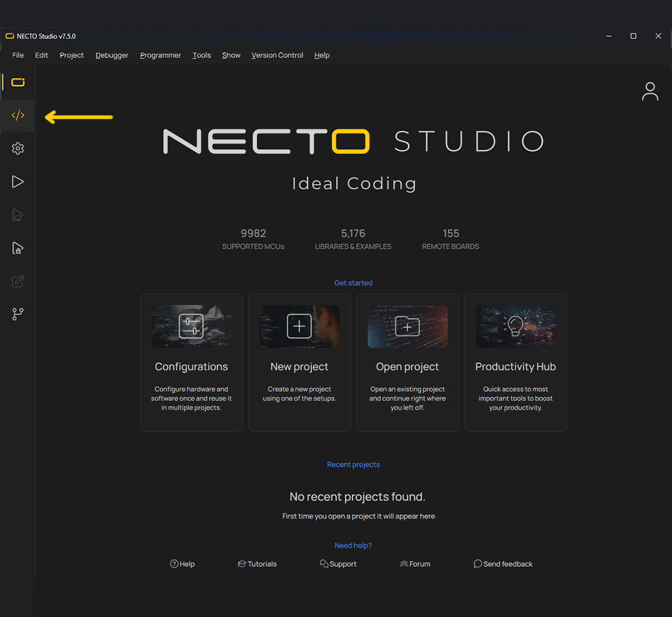Open the version control branch icon
This screenshot has width=672, height=617.
click(x=18, y=314)
